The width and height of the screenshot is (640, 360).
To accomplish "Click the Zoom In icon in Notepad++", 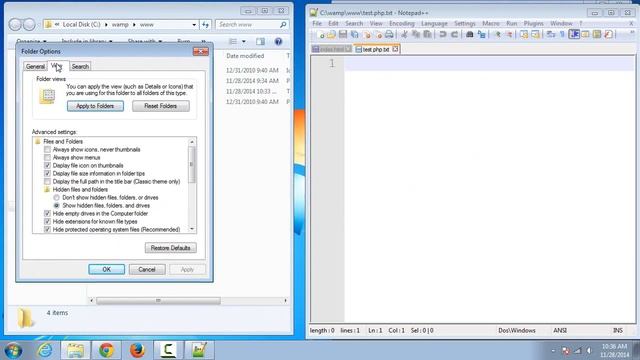I will point(498,35).
